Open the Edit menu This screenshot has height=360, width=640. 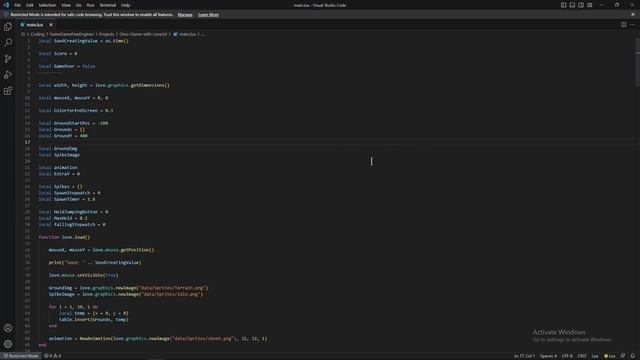(29, 5)
